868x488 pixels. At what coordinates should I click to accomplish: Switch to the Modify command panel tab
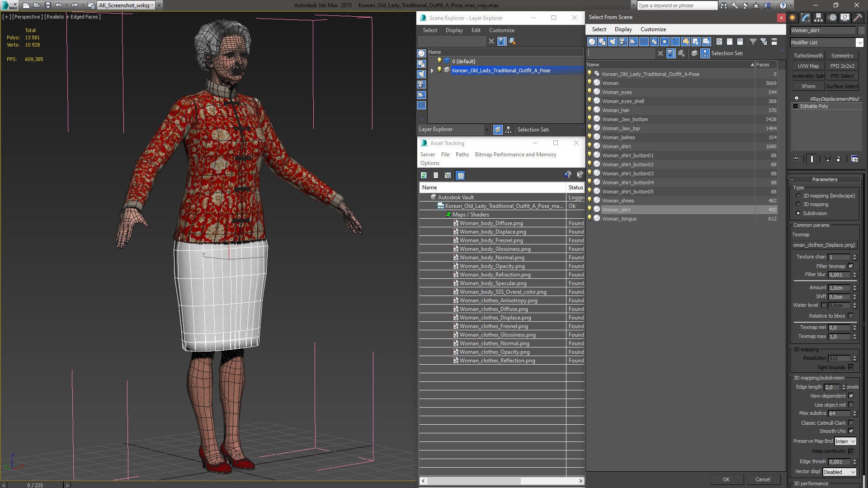(x=806, y=18)
